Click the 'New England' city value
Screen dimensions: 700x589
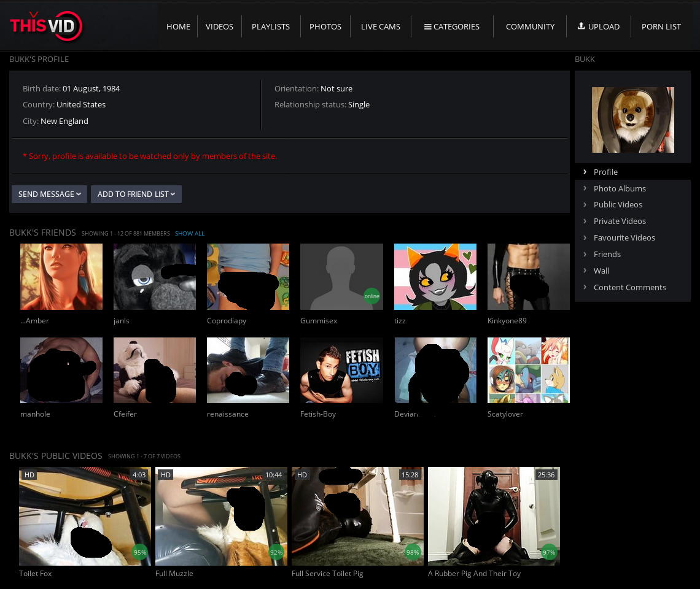tap(64, 121)
